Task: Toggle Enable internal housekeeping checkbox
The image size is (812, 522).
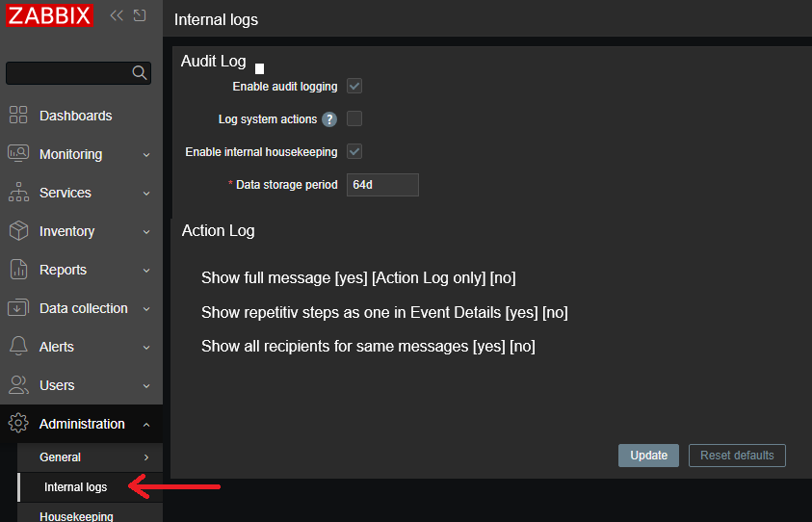Action: [x=354, y=152]
